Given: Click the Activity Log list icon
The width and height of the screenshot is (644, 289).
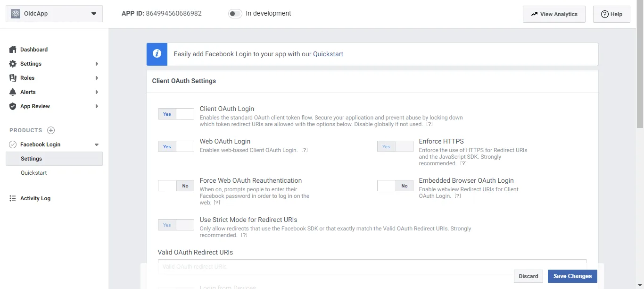Looking at the screenshot, I should pyautogui.click(x=13, y=198).
